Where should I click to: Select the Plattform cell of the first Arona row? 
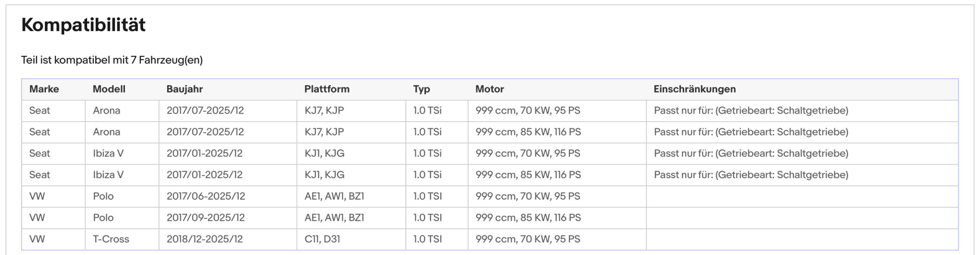[324, 111]
